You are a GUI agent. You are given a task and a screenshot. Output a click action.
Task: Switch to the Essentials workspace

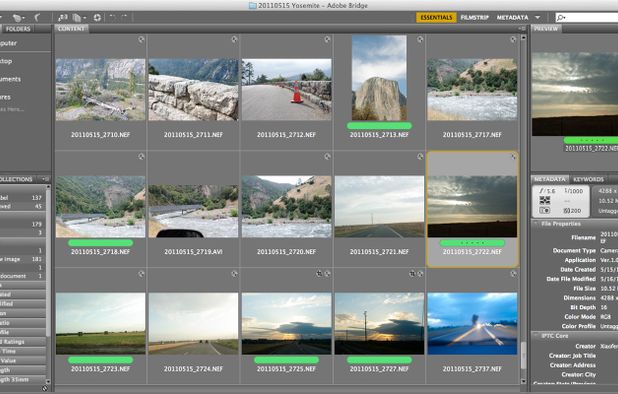coord(436,17)
